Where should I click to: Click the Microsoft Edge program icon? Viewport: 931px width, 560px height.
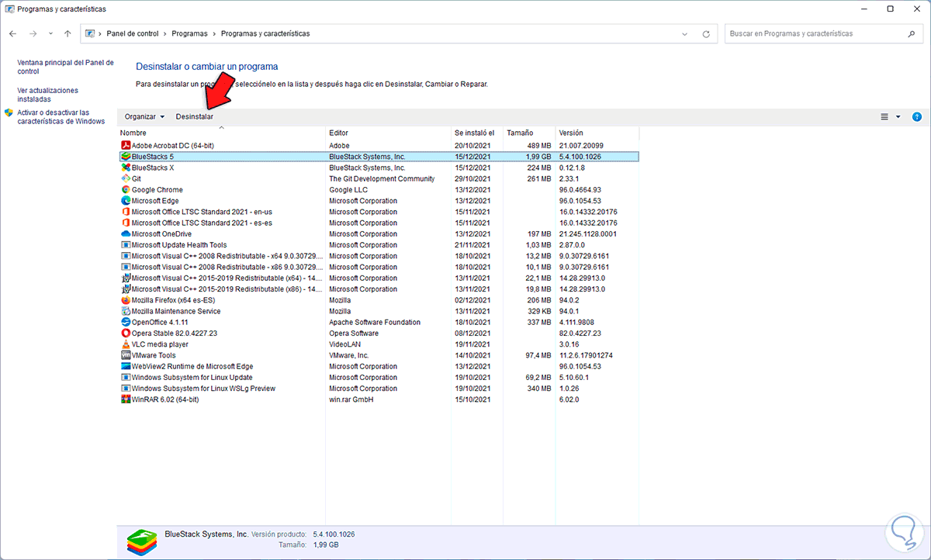pyautogui.click(x=126, y=201)
